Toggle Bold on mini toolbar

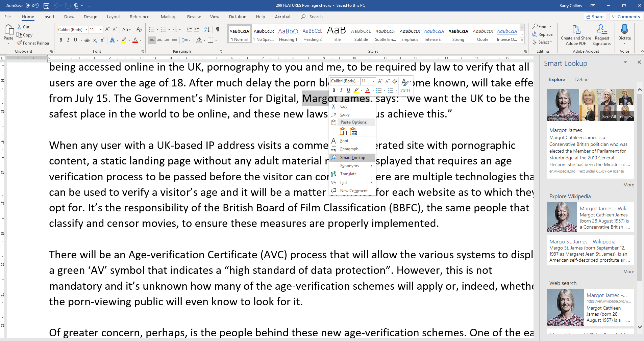click(x=334, y=90)
